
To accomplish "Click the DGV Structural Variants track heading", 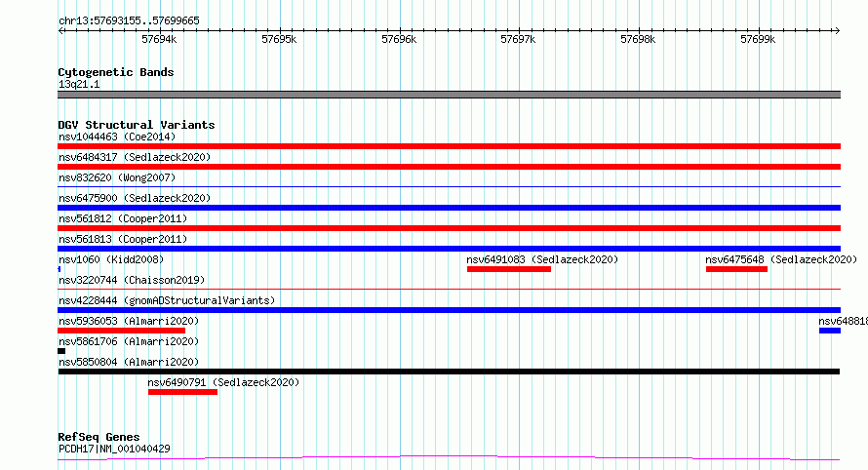I will point(137,125).
